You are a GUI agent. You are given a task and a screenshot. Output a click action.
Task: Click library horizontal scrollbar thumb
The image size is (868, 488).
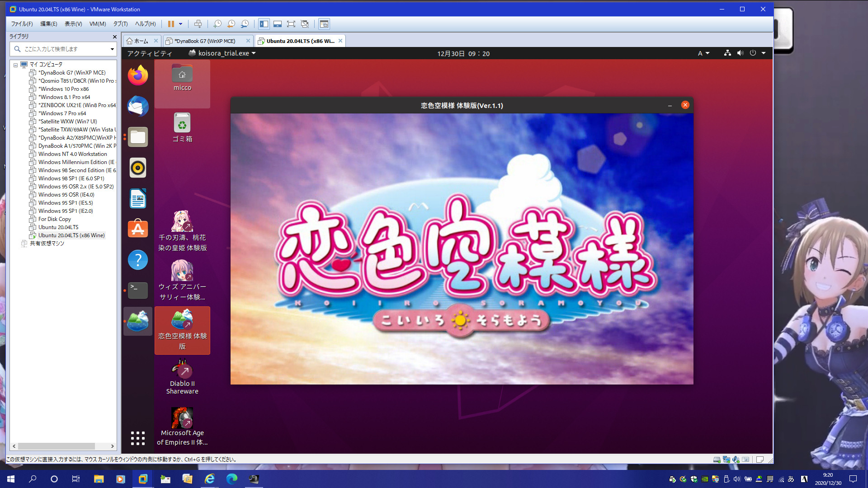[56, 446]
